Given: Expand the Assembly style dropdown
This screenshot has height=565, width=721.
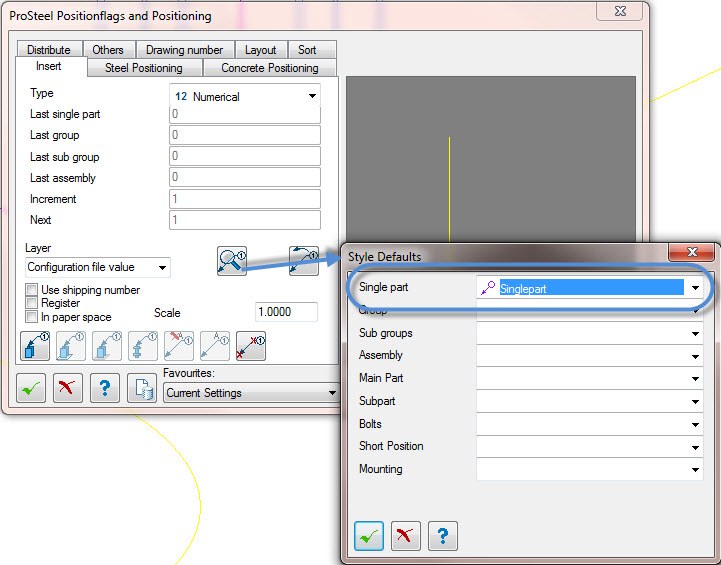Looking at the screenshot, I should [x=695, y=356].
